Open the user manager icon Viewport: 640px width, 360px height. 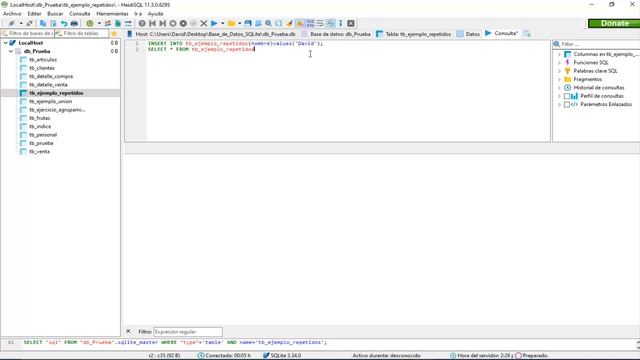(x=108, y=24)
